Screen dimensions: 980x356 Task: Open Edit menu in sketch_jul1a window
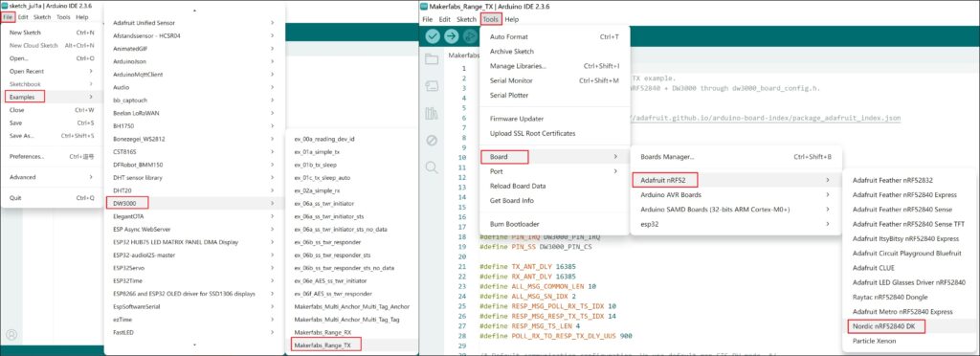click(23, 17)
